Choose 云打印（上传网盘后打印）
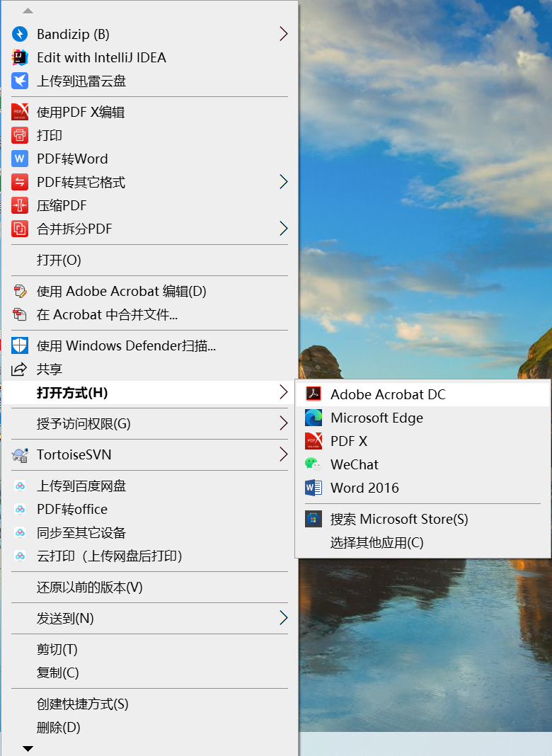 (149, 556)
